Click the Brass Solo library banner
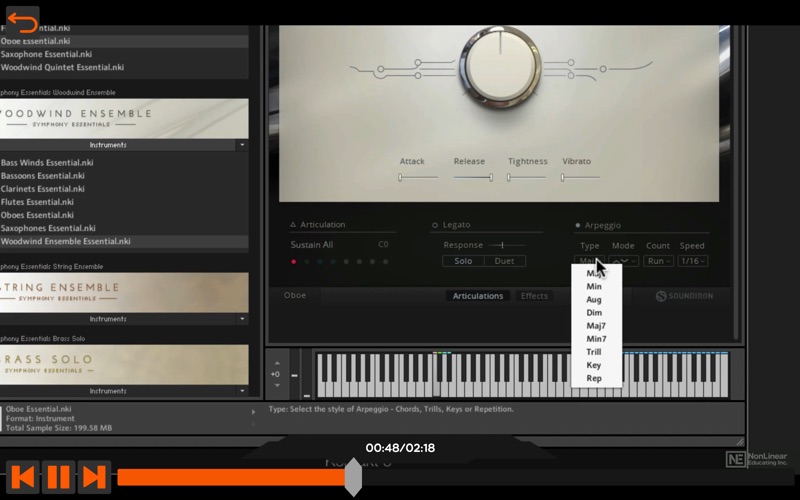The height and width of the screenshot is (500, 800). click(x=124, y=364)
